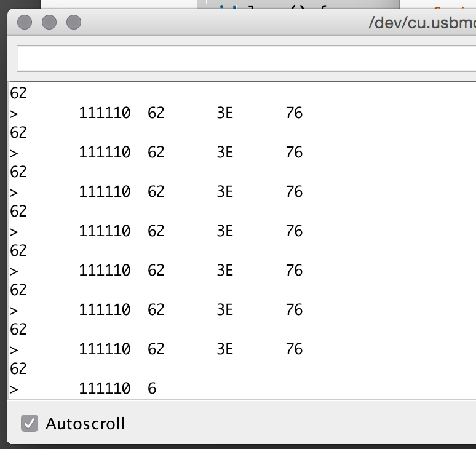Click the 62 line just above the incomplete row
Viewport: 476px width, 449px height.
pos(18,369)
